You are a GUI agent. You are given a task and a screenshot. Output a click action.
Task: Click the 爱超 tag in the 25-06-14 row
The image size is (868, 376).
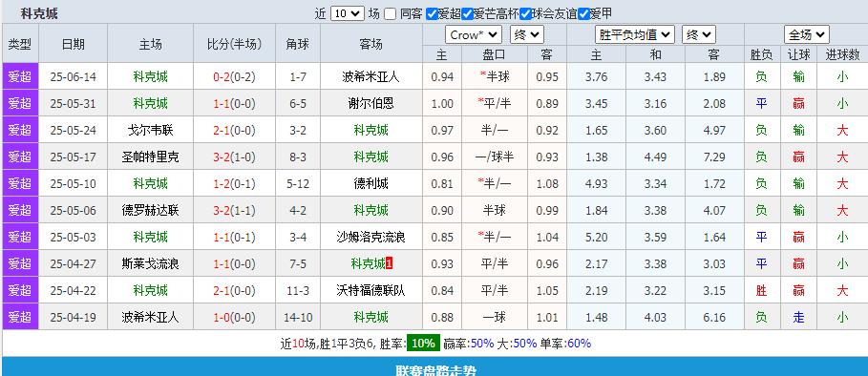20,76
